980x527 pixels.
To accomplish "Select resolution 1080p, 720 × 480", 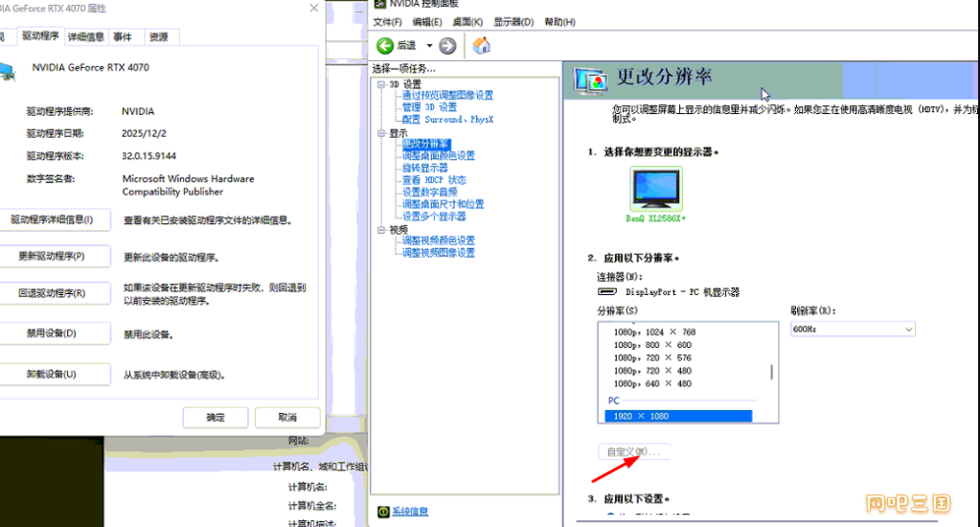I will pos(652,371).
